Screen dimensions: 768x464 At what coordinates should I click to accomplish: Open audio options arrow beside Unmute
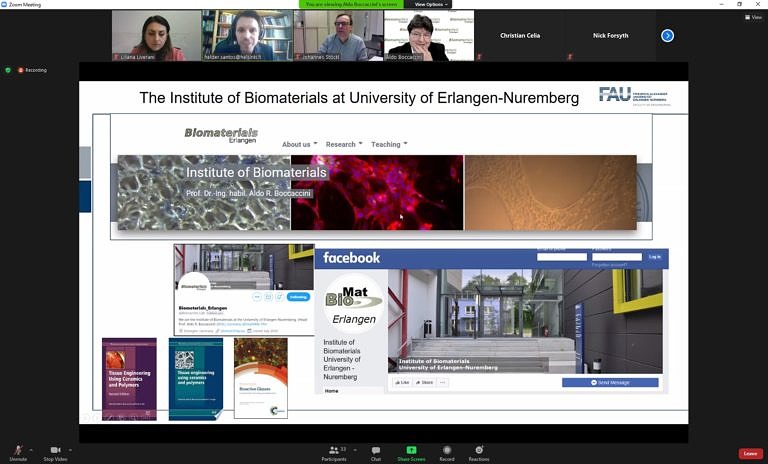31,450
